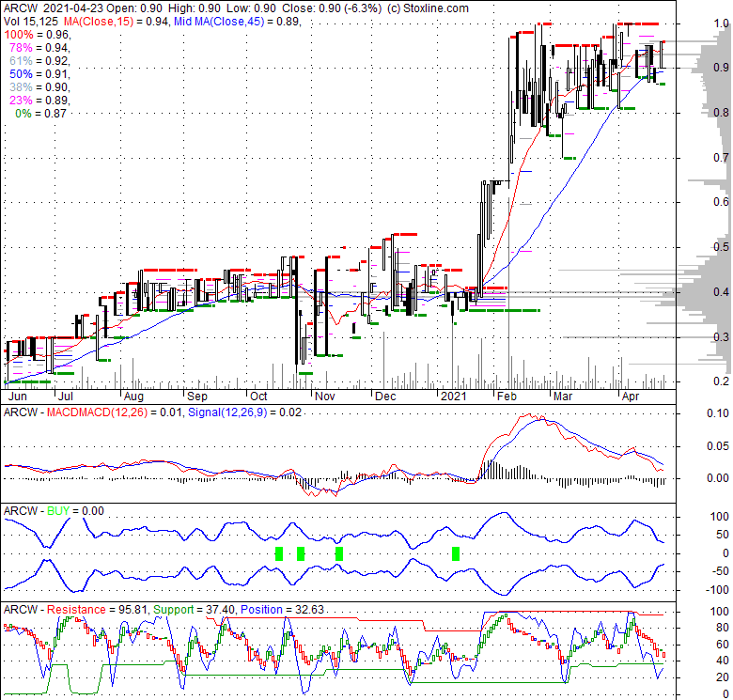Click the first green buy signal marker
Viewport: 733px width, 700px height.
[x=279, y=553]
